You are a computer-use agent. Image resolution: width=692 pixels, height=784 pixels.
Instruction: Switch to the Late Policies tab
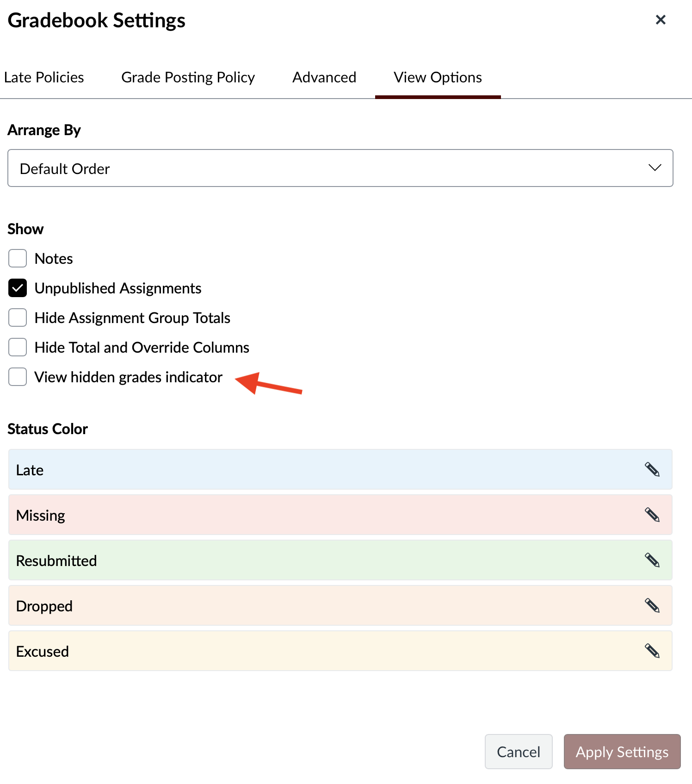coord(44,77)
